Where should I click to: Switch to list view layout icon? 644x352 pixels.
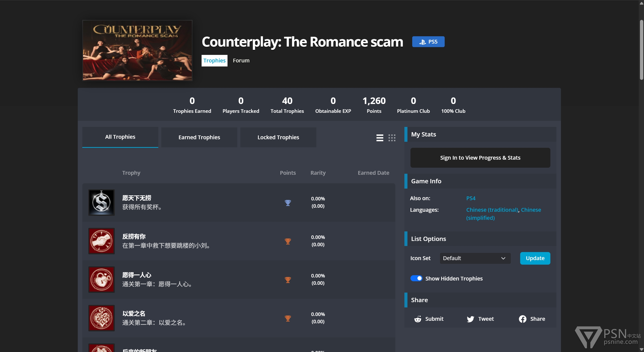(380, 138)
